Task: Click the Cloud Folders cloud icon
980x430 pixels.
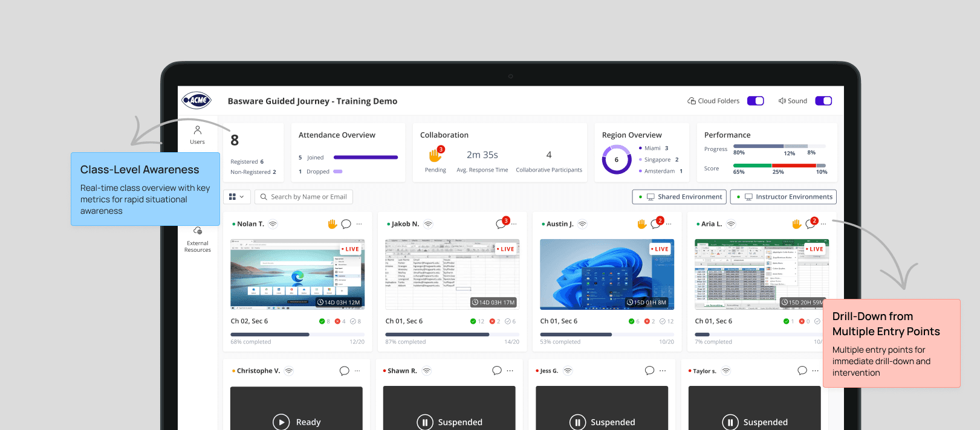Action: (x=692, y=101)
